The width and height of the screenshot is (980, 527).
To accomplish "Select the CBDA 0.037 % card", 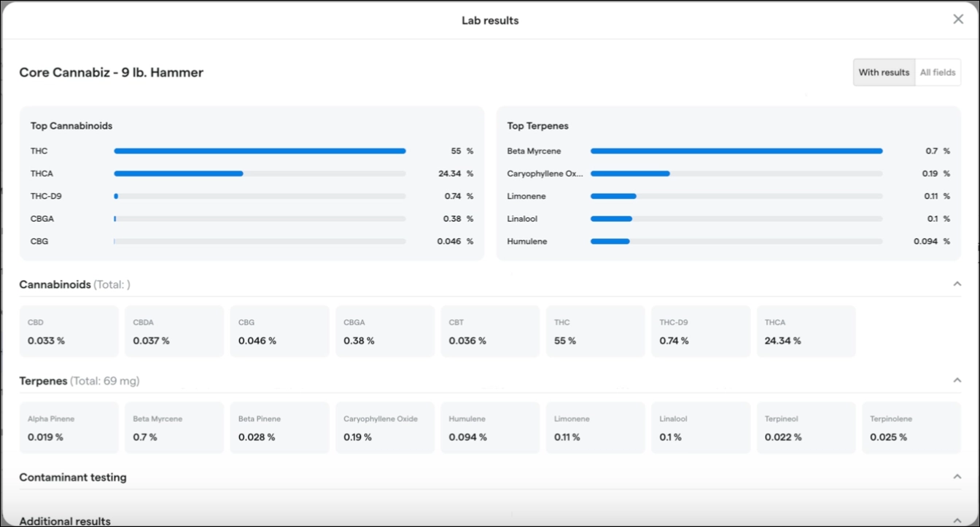I will click(174, 332).
